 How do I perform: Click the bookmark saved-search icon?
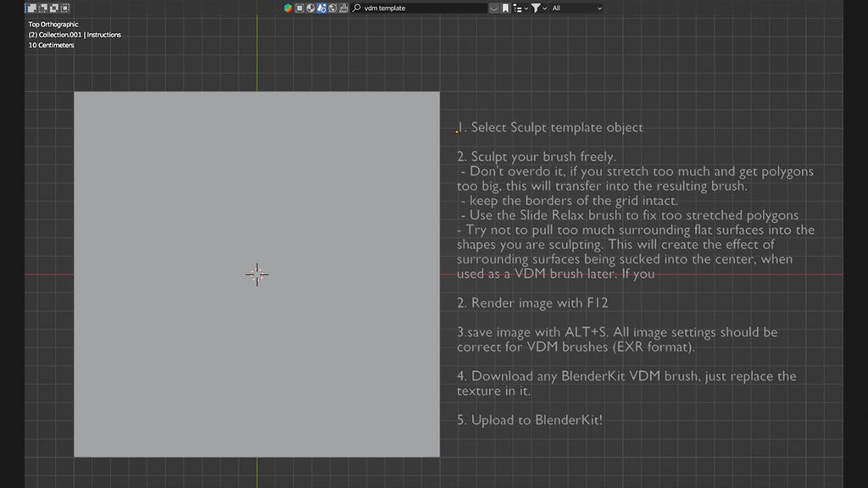pos(504,8)
